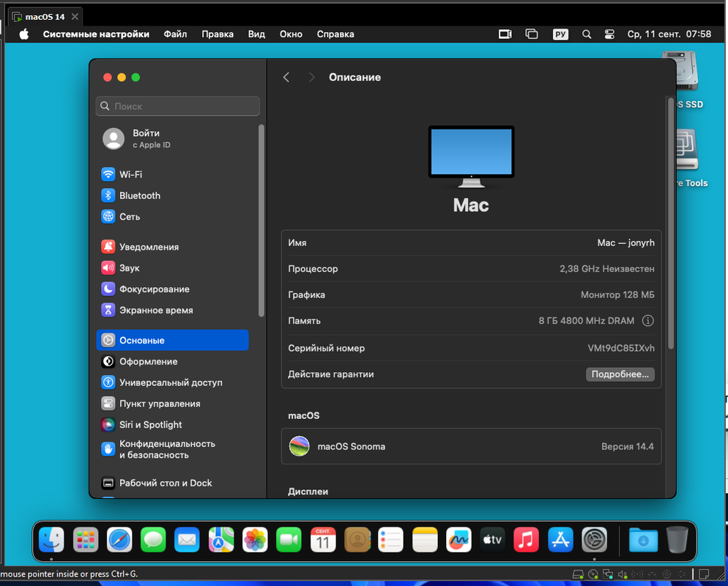
Task: Open Spotlight search in menu bar
Action: point(587,34)
